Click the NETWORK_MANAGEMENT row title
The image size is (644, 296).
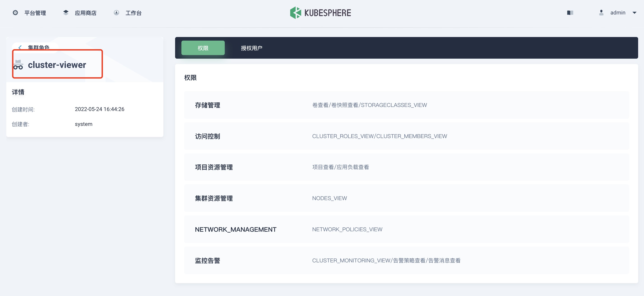click(236, 229)
